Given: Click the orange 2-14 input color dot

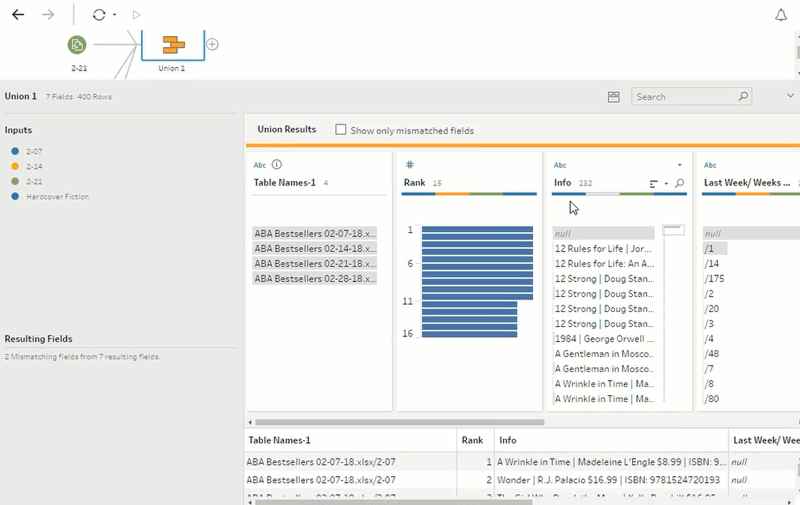Looking at the screenshot, I should coord(16,166).
